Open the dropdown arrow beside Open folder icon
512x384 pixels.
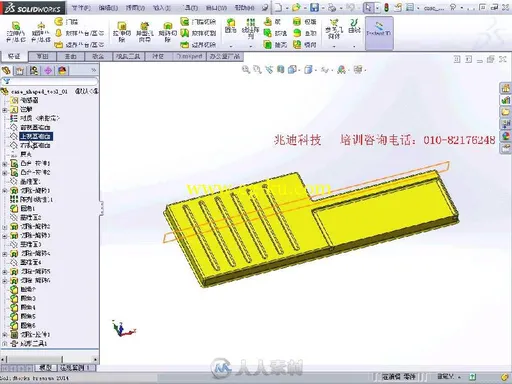point(305,8)
